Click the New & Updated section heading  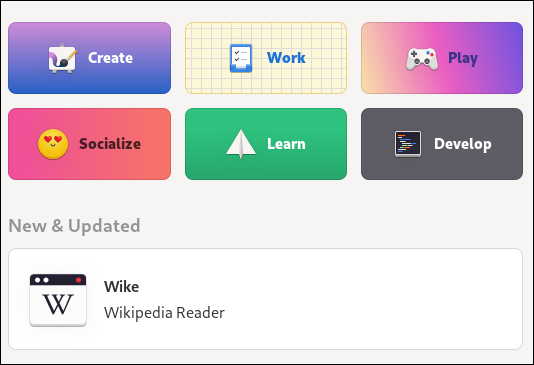(74, 226)
